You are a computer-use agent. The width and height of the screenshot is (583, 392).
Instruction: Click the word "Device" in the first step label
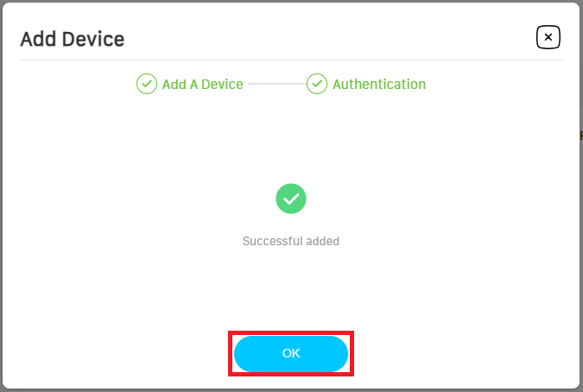tap(222, 85)
